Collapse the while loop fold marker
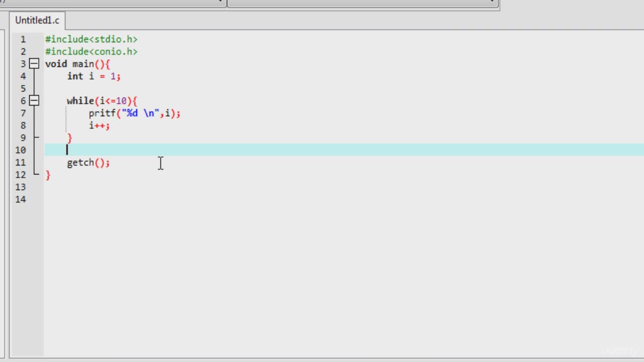The image size is (644, 362). point(34,101)
